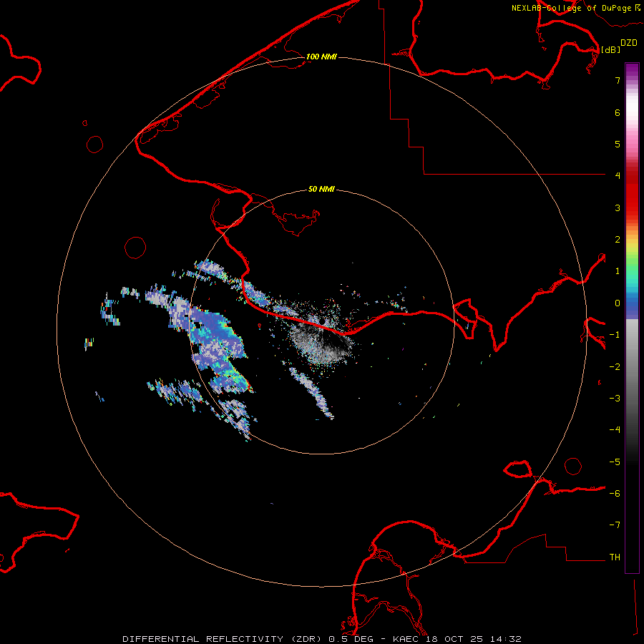This screenshot has width=644, height=644.
Task: Click the purple top of the color bar
Action: [x=632, y=70]
